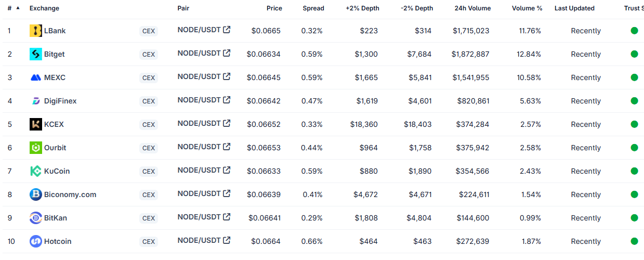Viewport: 644px width, 260px height.
Task: Sort table by 24h Volume header
Action: click(472, 8)
